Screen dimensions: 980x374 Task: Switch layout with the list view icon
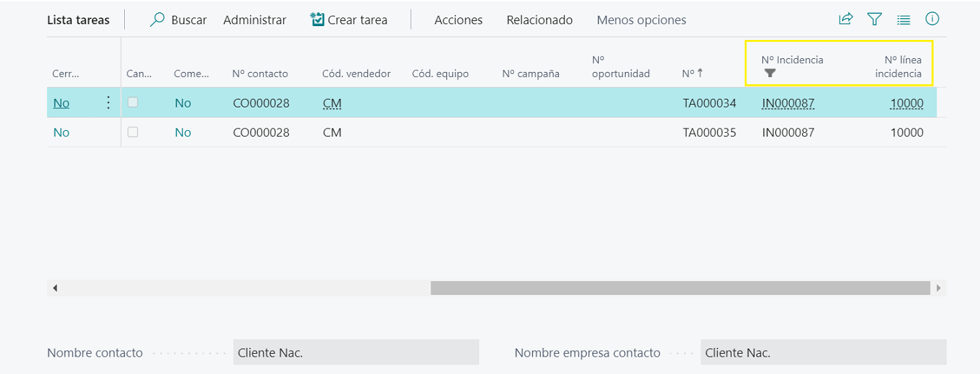[x=904, y=20]
